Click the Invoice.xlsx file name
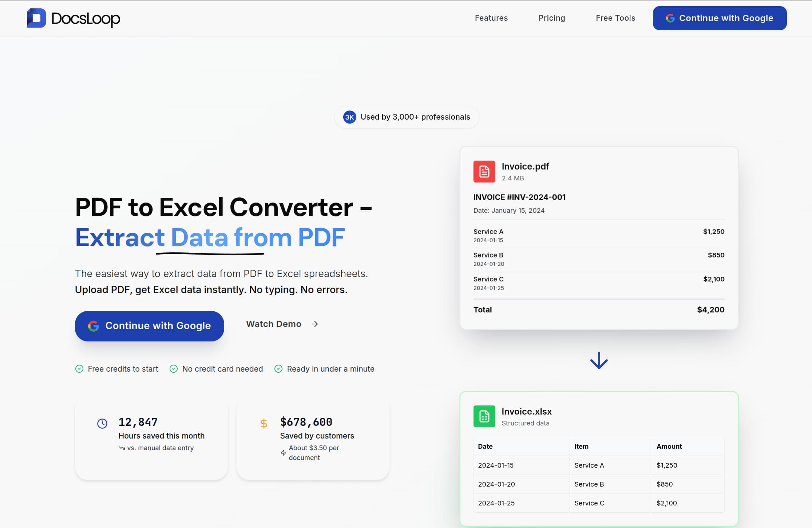The image size is (812, 528). (526, 412)
